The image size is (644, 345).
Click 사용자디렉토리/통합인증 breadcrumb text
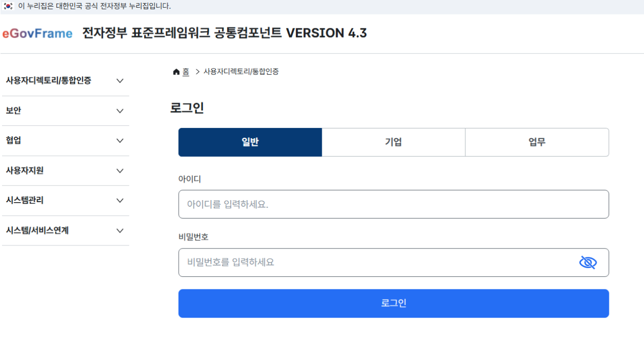[241, 72]
